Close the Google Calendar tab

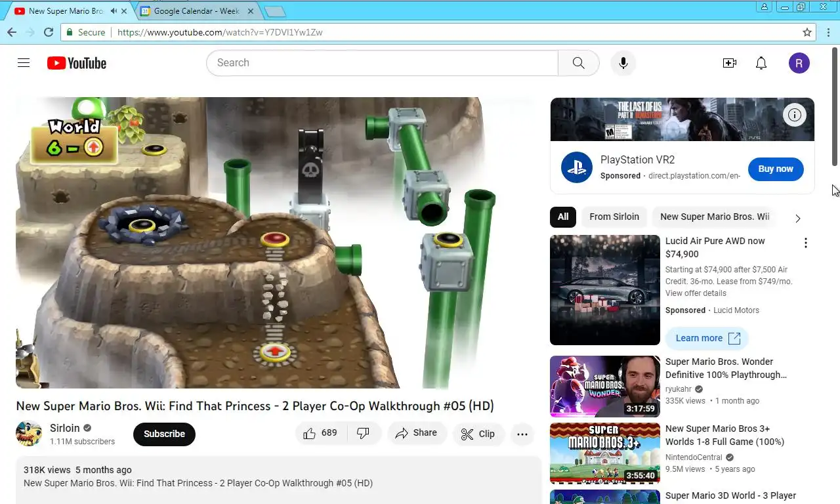click(250, 11)
